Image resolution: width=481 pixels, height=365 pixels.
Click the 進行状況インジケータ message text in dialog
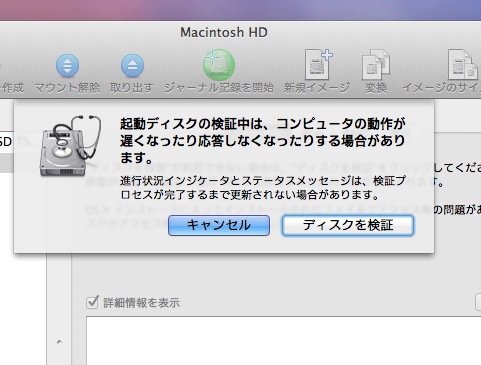(x=263, y=188)
